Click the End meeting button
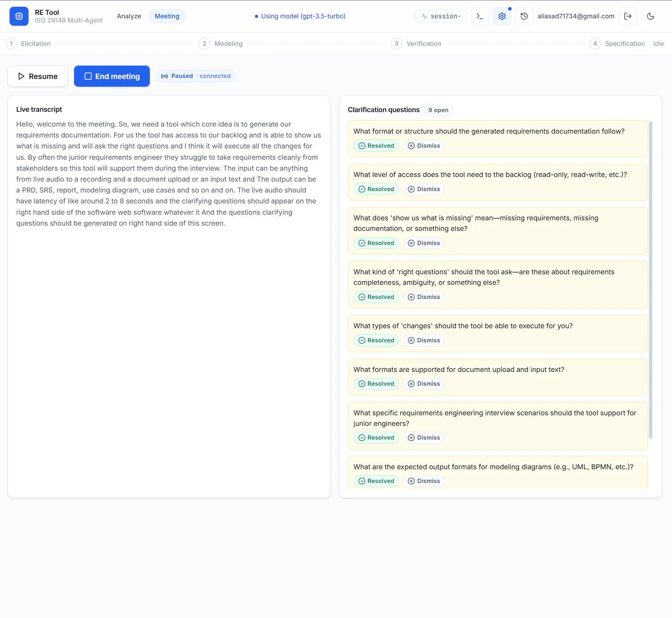The image size is (672, 618). point(112,76)
